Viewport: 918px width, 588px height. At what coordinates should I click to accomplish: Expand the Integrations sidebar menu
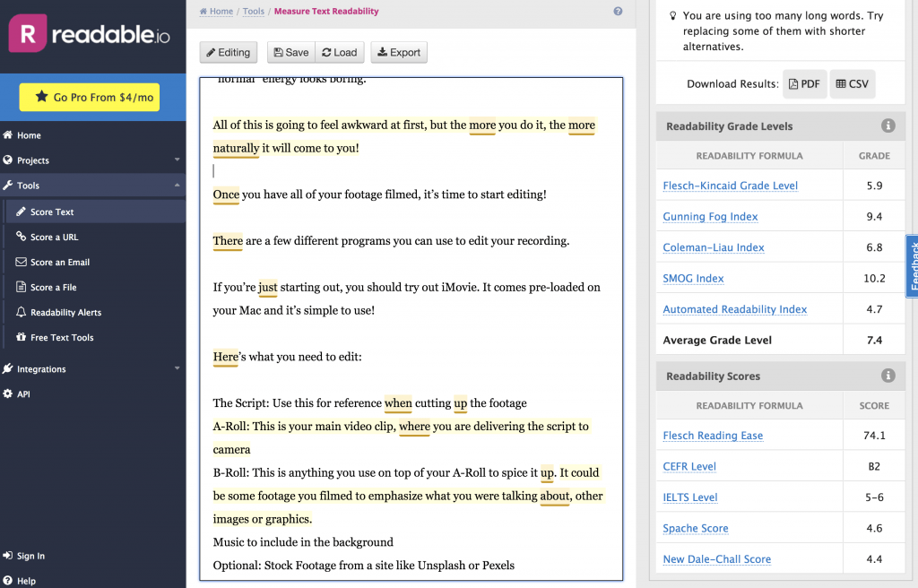coord(93,369)
